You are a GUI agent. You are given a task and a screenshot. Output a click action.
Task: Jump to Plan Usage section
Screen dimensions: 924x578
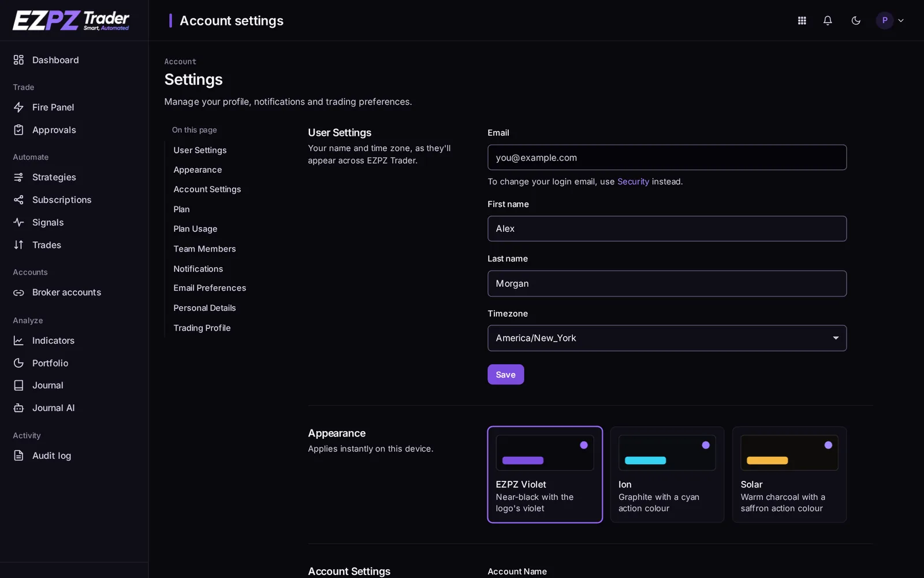point(195,229)
